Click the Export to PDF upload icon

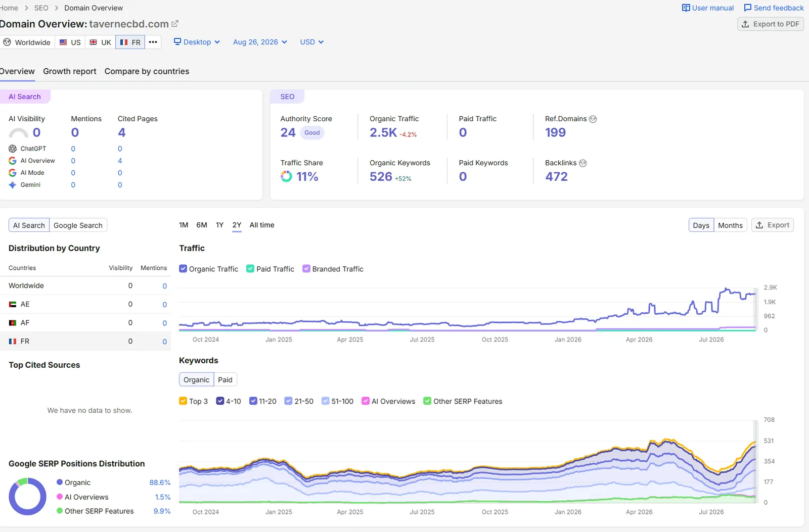[745, 24]
